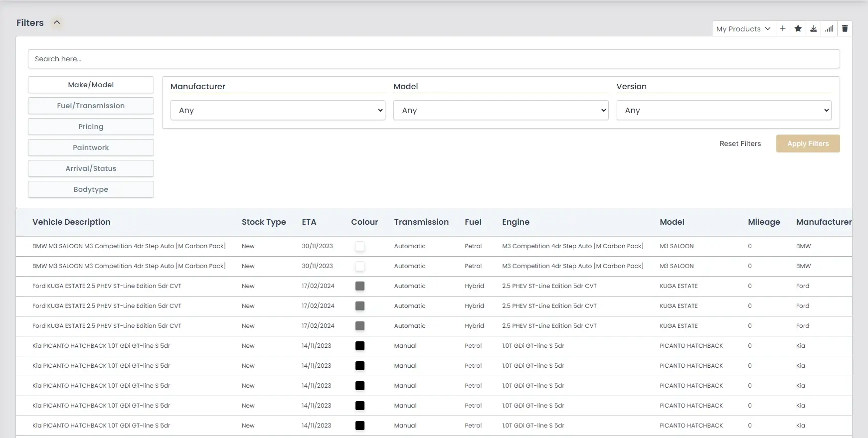
Task: Click the grey colour swatch in first Ford KUGA row
Action: point(360,286)
